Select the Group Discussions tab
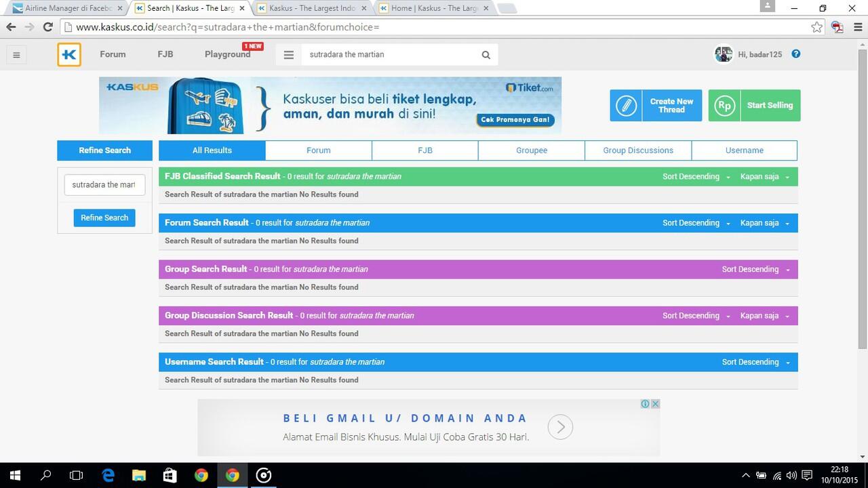868x488 pixels. click(x=638, y=150)
